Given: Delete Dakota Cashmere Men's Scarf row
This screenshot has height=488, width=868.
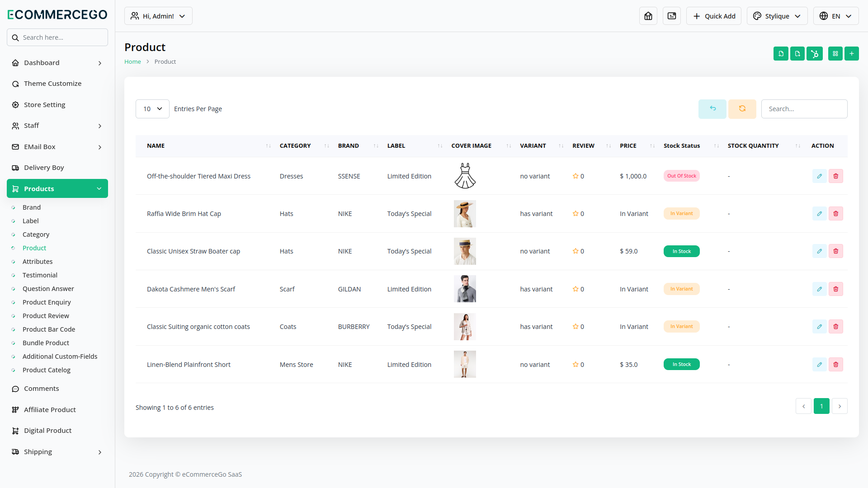Looking at the screenshot, I should [x=835, y=289].
